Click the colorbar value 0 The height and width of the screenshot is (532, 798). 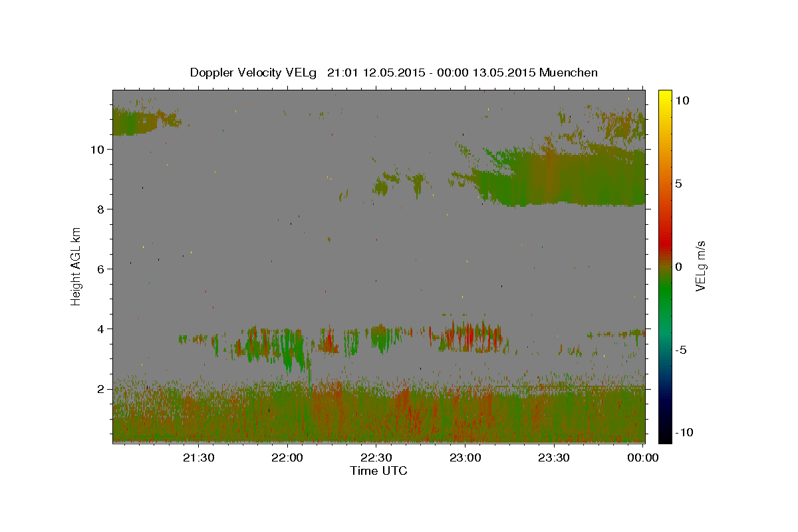click(679, 267)
